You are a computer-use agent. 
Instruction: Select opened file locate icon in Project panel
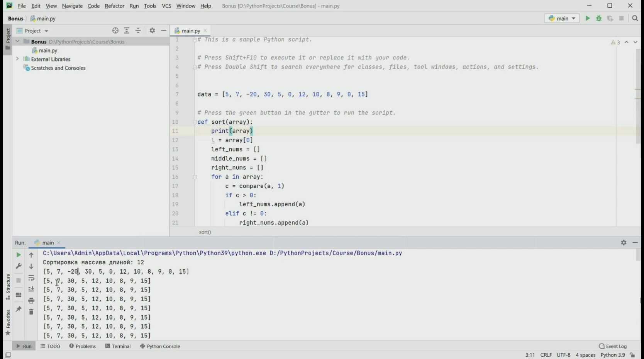115,31
